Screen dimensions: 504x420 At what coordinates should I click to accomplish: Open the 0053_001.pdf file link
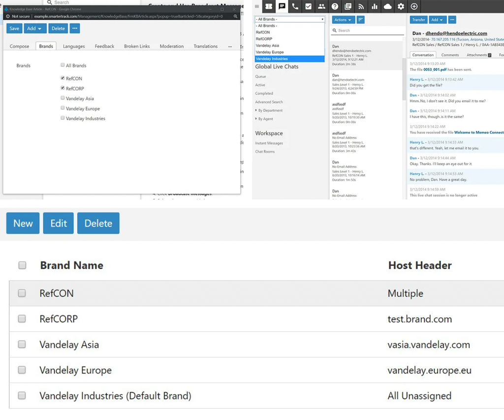click(x=435, y=69)
